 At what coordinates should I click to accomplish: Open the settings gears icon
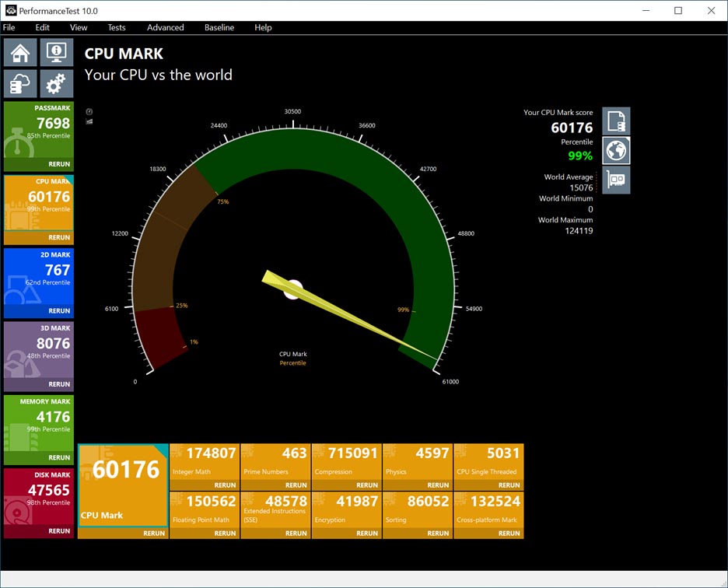click(57, 83)
